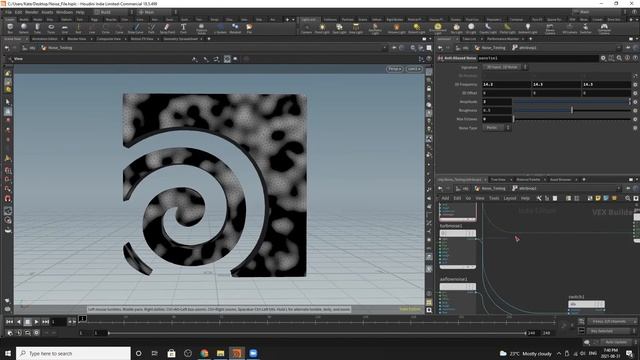Open the viewport Persp camera dropdown
The image size is (640, 360).
(394, 69)
